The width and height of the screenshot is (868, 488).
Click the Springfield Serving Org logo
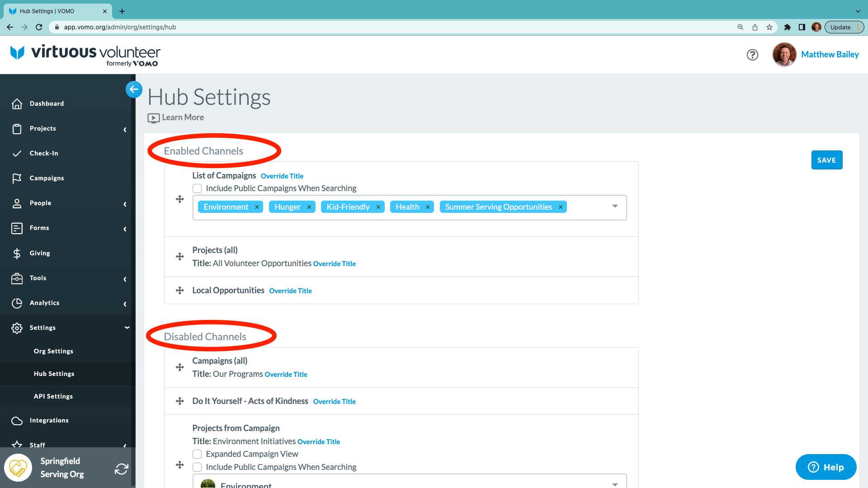(x=18, y=468)
